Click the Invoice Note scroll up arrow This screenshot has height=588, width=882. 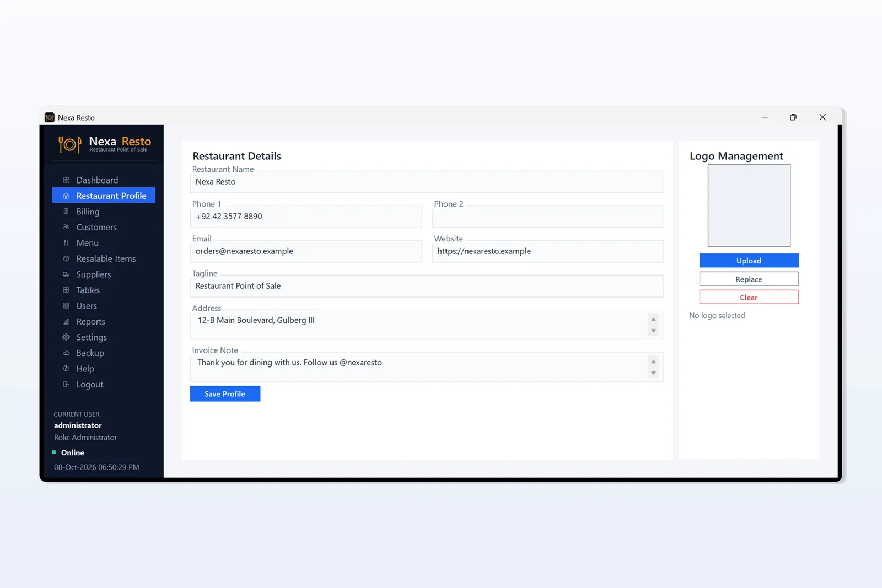tap(653, 362)
